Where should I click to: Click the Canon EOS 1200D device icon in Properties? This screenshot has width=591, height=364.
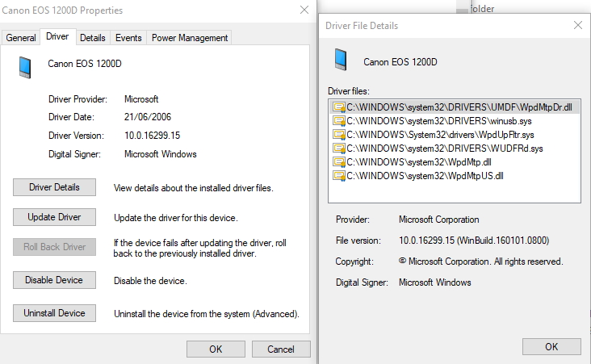point(25,68)
